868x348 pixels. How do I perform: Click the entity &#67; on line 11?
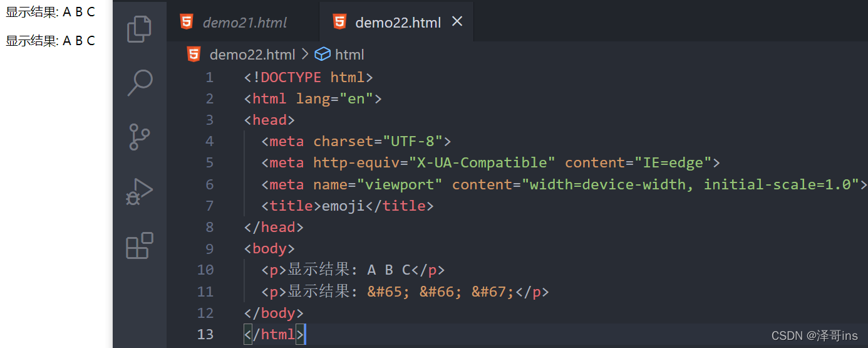[492, 292]
